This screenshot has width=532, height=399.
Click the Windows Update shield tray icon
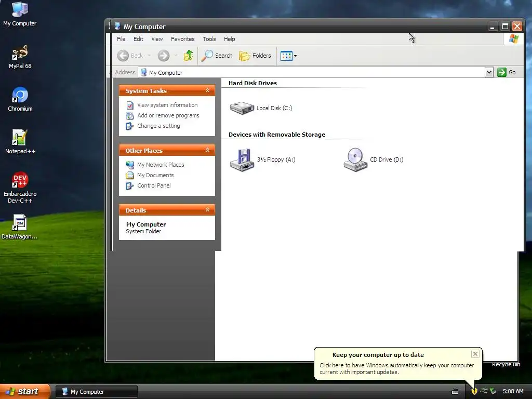(474, 391)
